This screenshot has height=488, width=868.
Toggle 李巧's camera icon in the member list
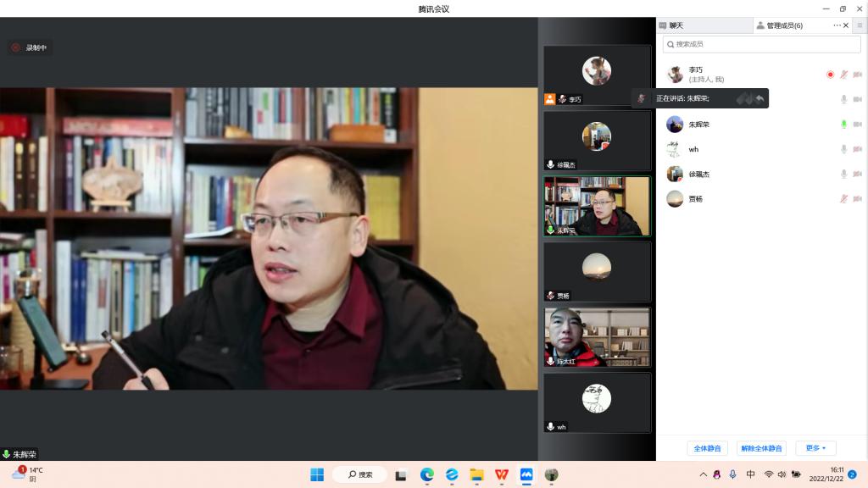(858, 75)
